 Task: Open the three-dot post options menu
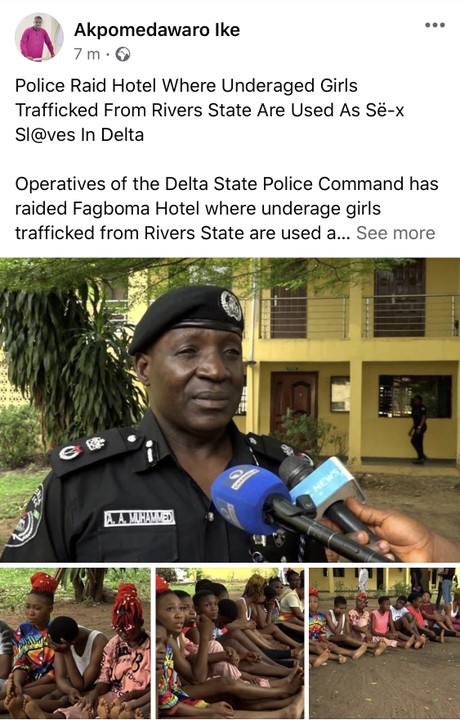[434, 25]
